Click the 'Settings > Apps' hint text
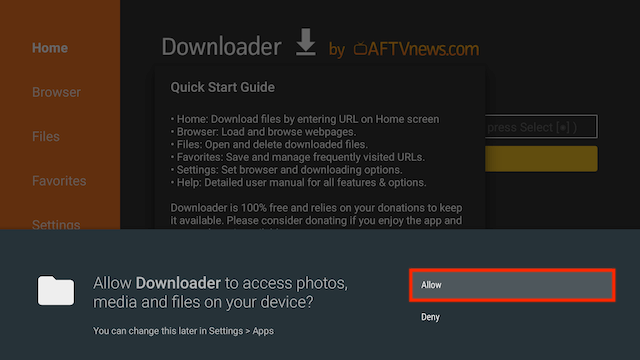This screenshot has width=640, height=360. (241, 331)
